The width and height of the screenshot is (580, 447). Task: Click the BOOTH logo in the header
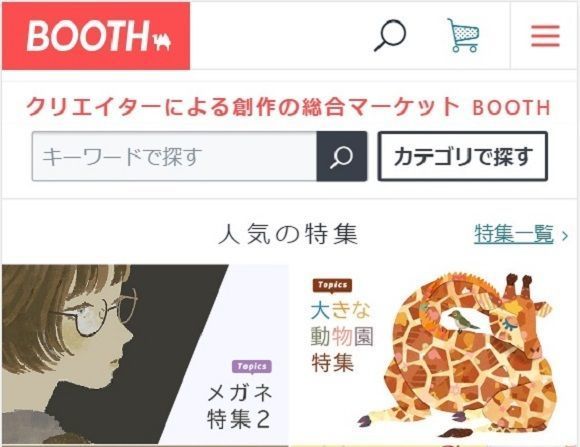[96, 36]
